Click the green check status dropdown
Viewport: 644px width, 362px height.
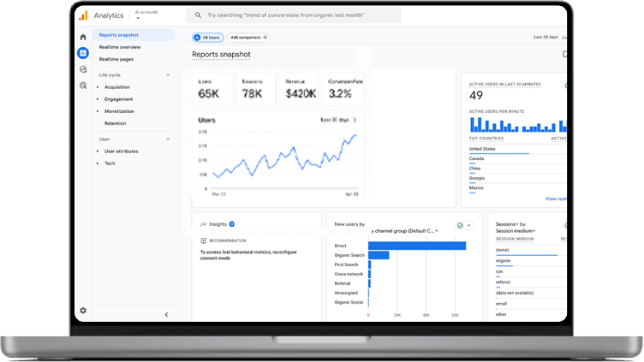463,226
